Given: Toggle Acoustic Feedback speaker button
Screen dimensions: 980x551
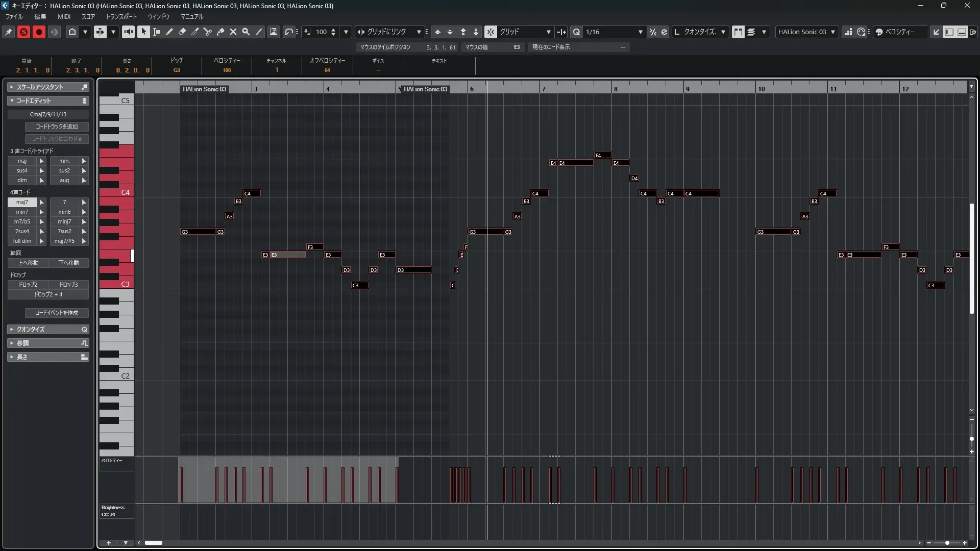Looking at the screenshot, I should tap(128, 32).
